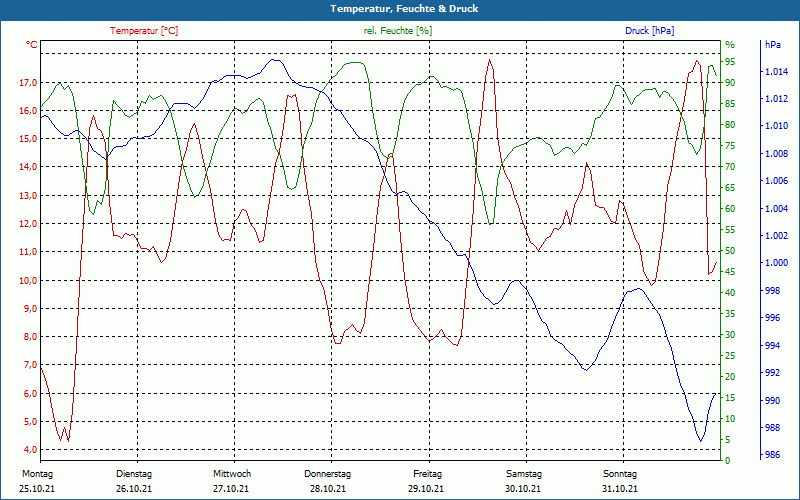
Task: Click the '11,0' temperature axis value
Action: pos(29,252)
